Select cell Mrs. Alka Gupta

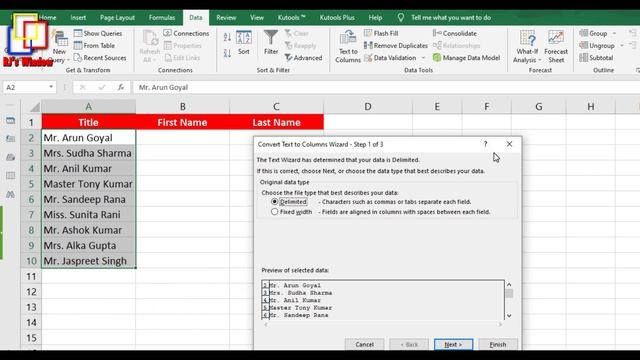pyautogui.click(x=89, y=246)
